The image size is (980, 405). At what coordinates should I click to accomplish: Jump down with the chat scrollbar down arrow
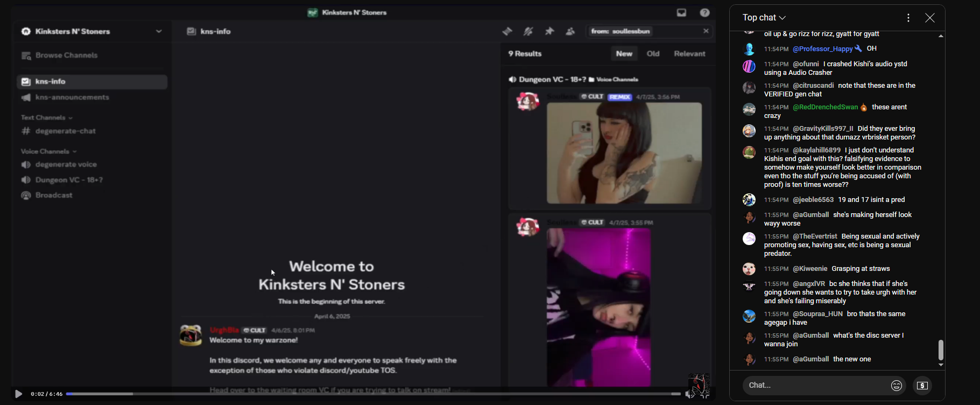click(941, 365)
